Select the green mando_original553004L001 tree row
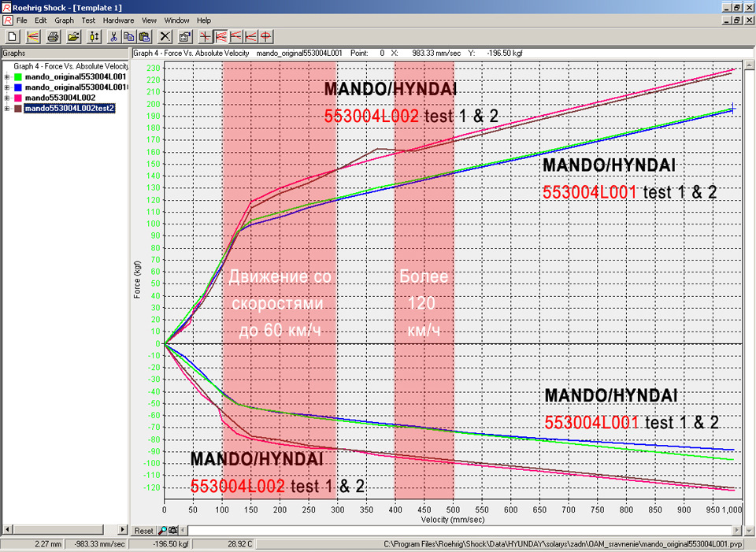 point(76,76)
